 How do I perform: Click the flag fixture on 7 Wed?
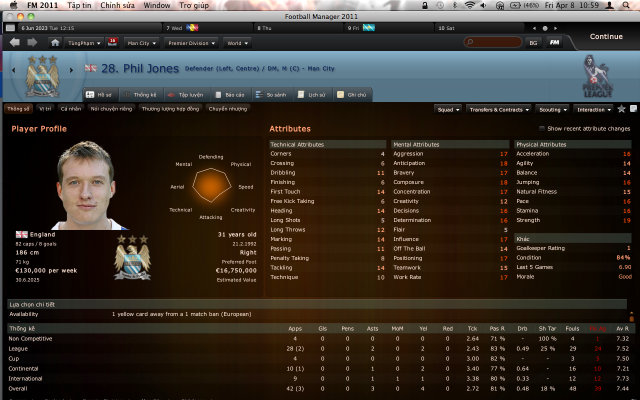tap(192, 28)
